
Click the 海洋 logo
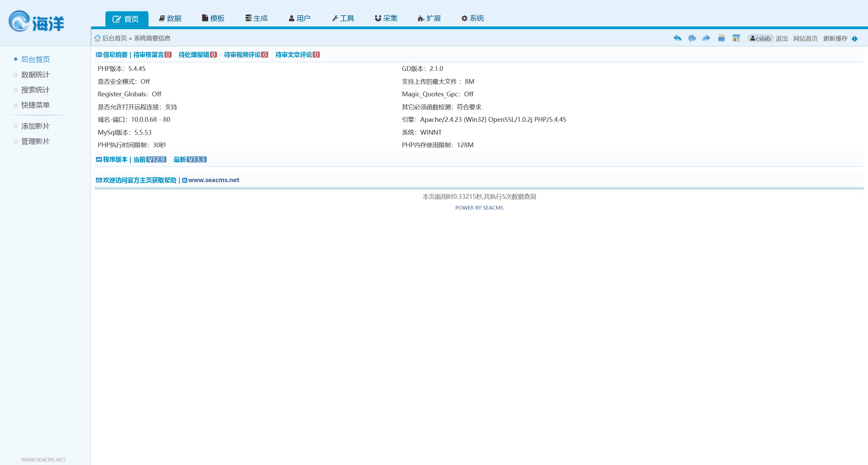(36, 21)
